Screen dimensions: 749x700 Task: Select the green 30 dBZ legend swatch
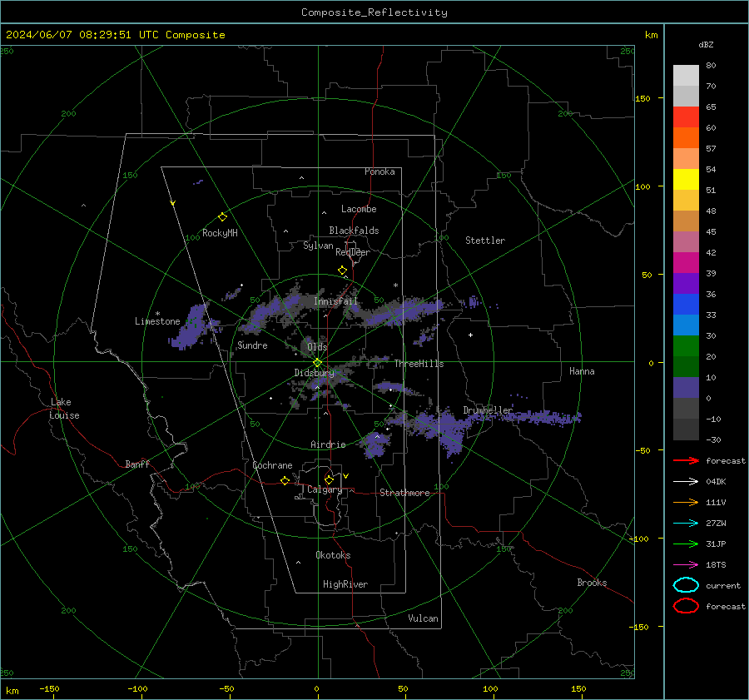click(686, 345)
